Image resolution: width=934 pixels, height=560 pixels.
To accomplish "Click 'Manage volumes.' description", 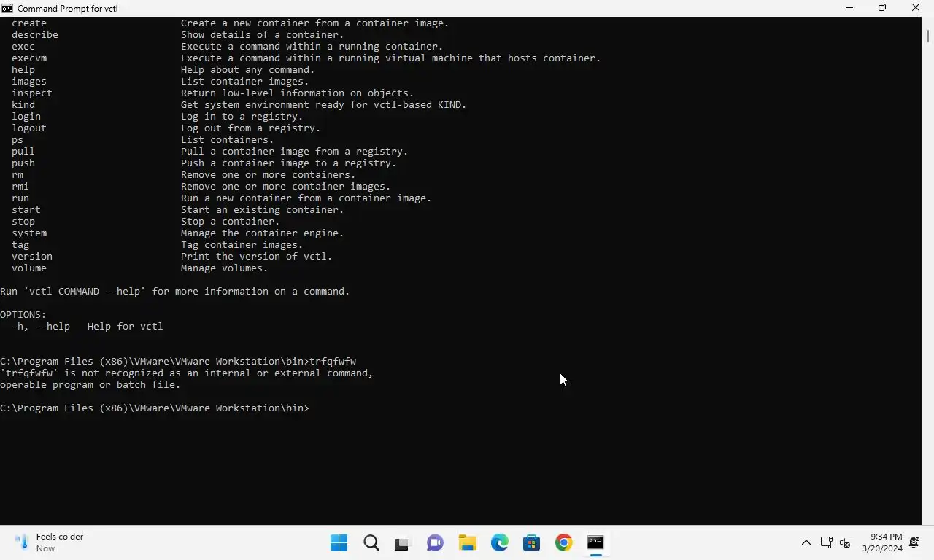I will coord(225,268).
